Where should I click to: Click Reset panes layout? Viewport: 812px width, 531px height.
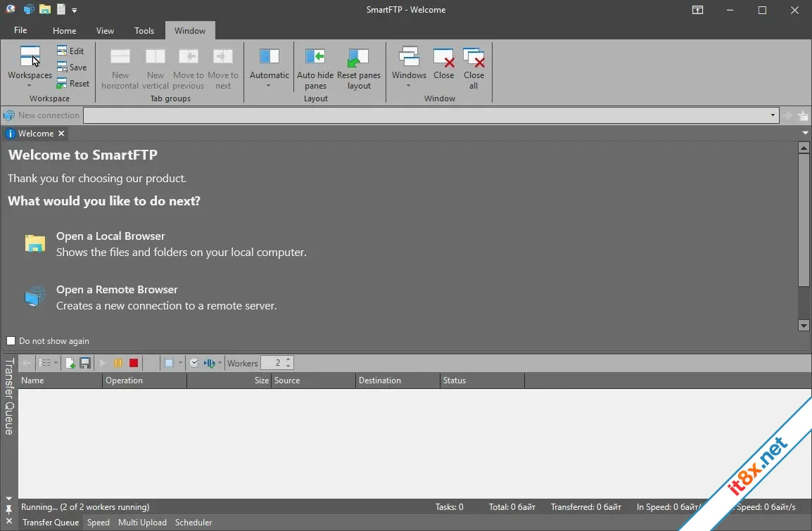359,68
